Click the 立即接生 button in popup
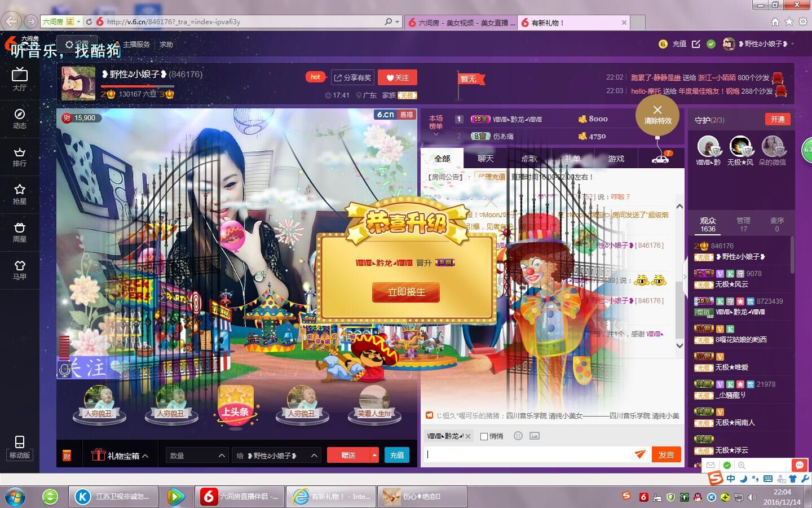 coord(406,292)
